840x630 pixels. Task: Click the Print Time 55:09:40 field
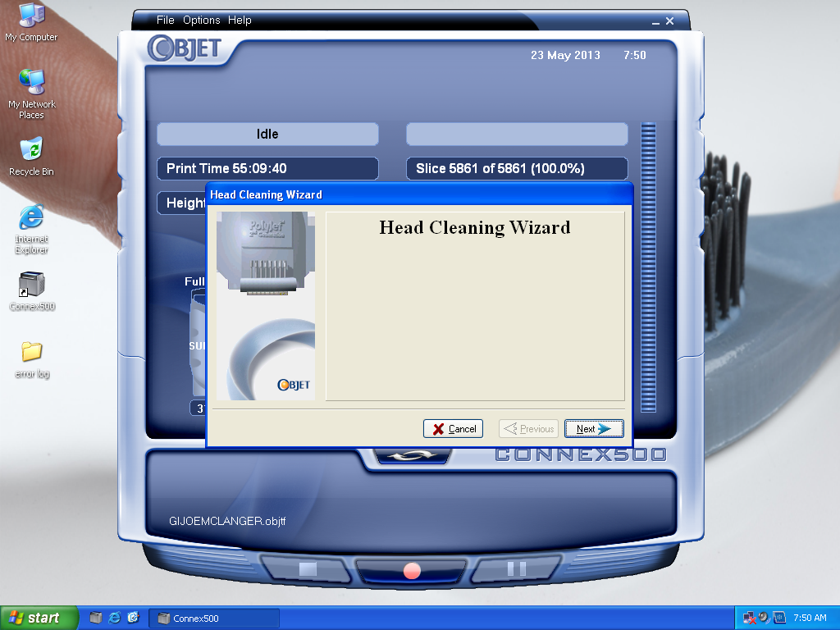click(x=267, y=169)
